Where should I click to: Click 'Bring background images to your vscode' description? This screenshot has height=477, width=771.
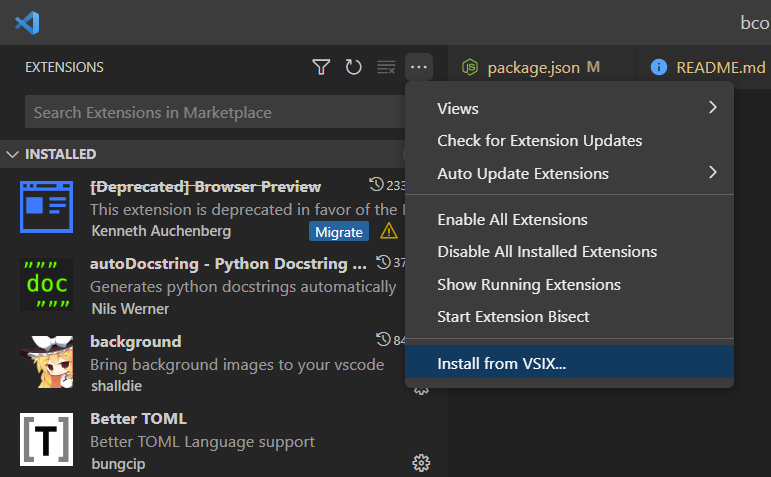(237, 364)
